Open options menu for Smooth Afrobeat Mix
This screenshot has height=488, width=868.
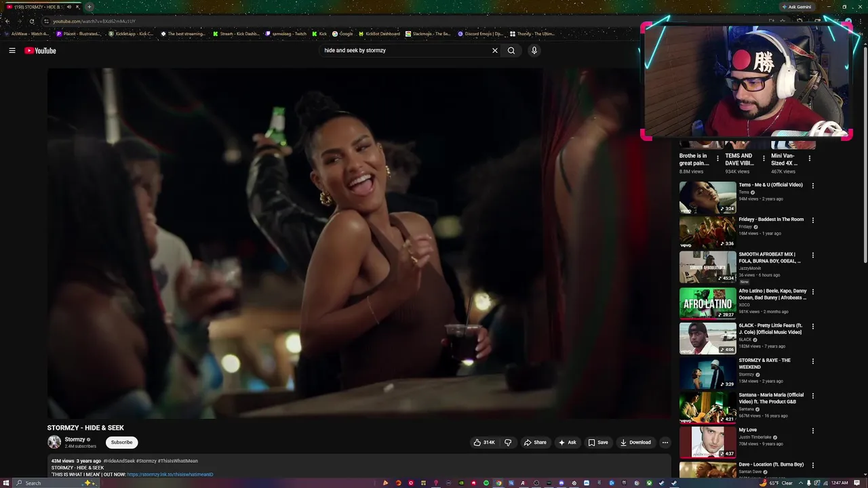813,256
